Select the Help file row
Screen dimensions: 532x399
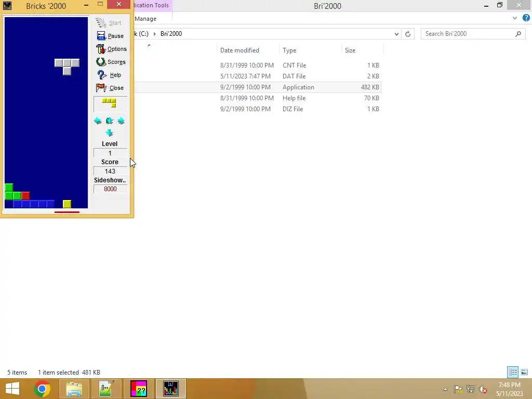point(258,98)
